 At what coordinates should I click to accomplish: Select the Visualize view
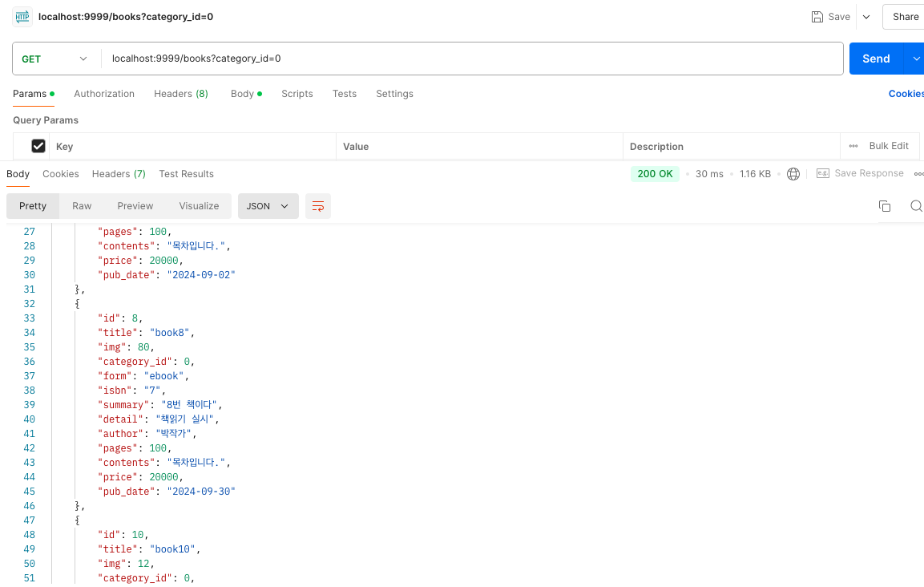click(200, 206)
